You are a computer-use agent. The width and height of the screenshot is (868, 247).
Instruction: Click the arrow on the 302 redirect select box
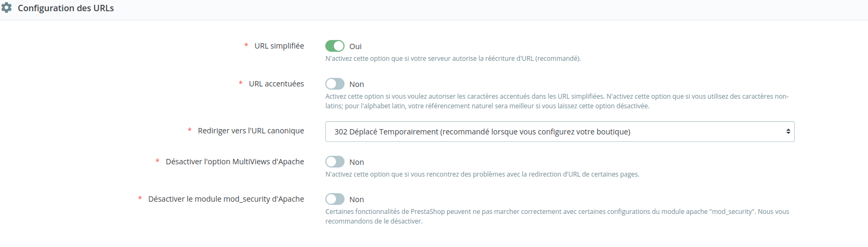pos(788,132)
